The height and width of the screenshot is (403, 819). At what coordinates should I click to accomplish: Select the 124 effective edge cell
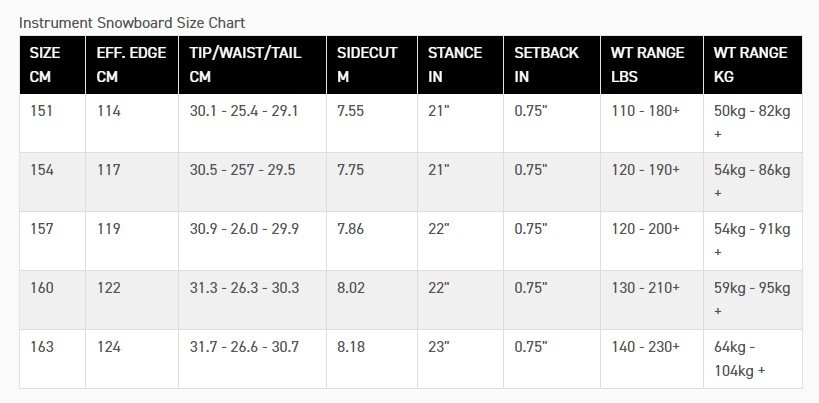tap(132, 359)
